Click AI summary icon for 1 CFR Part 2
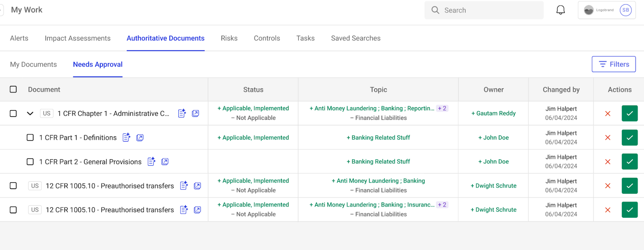Screen dimensions: 644x250 (151, 162)
